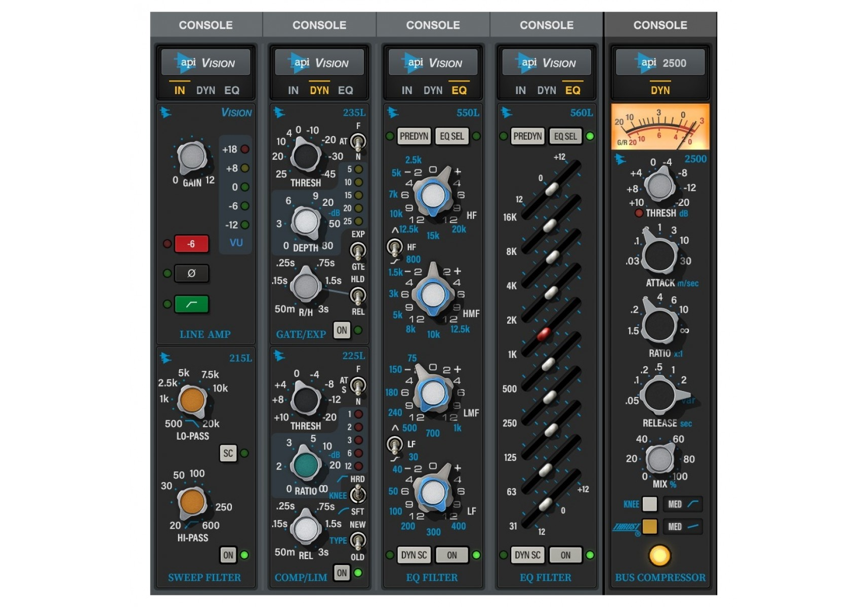Click the 2500 MIX % knob
The height and width of the screenshot is (607, 868).
coord(659,459)
